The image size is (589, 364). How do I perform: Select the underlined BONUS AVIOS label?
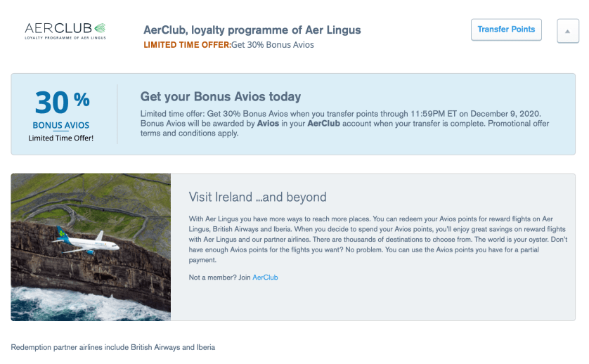61,126
